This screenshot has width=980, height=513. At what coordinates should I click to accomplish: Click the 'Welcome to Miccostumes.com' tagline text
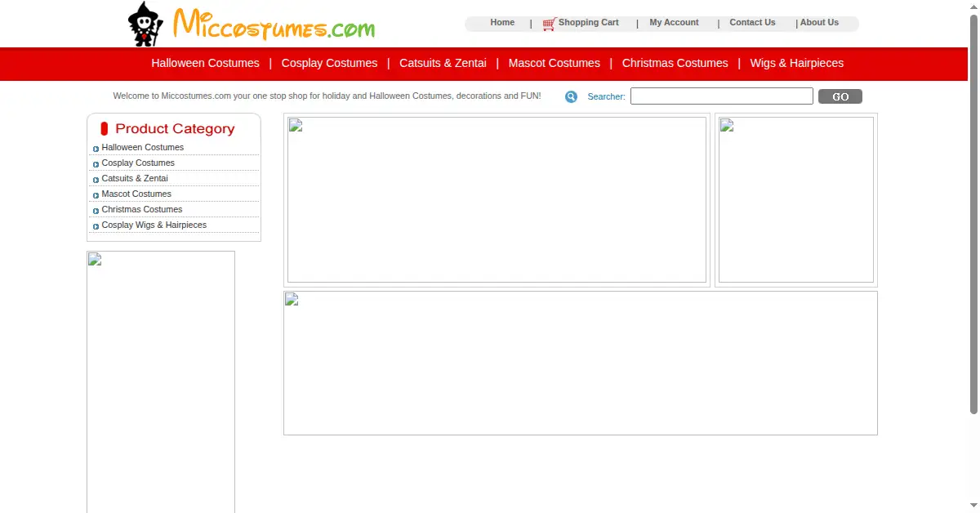(327, 96)
